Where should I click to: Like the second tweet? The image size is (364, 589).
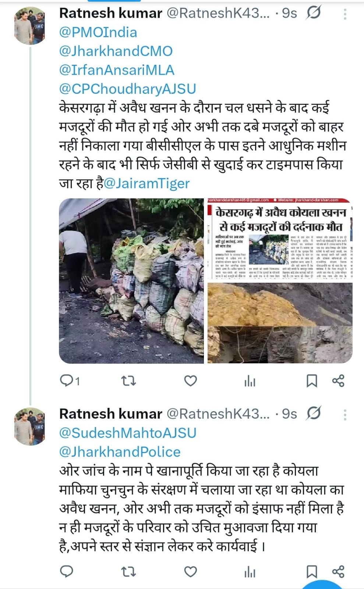point(190,572)
